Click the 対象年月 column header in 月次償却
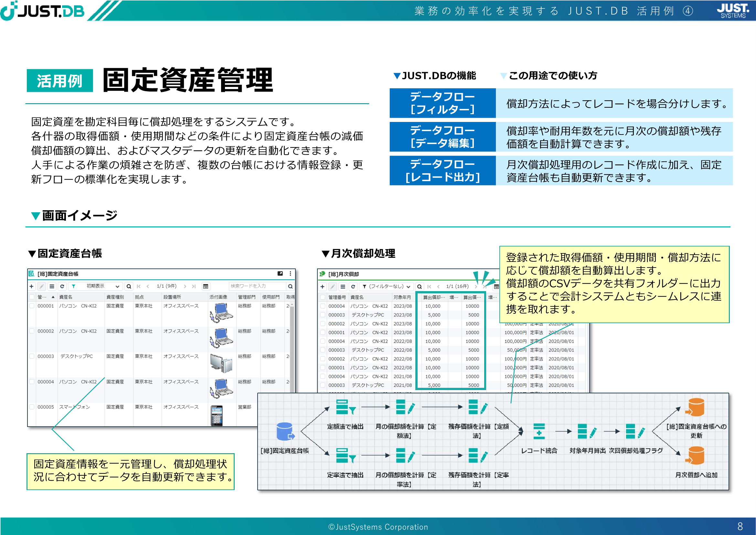This screenshot has height=535, width=756. [x=402, y=297]
